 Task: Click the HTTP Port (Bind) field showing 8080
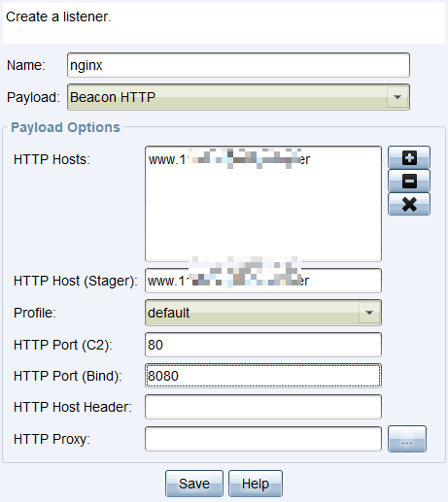(263, 376)
